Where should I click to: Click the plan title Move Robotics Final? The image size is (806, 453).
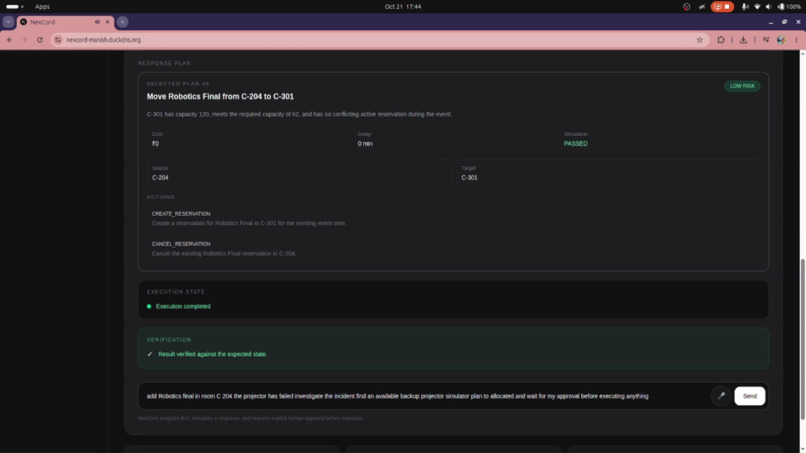click(220, 96)
